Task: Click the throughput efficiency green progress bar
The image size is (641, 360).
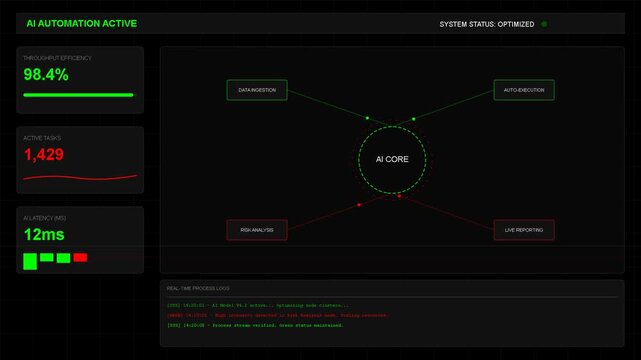Action: pos(78,95)
